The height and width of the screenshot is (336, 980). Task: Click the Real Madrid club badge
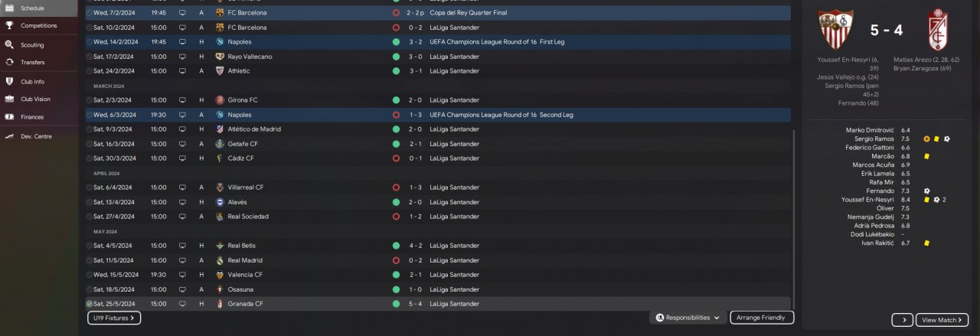point(220,260)
